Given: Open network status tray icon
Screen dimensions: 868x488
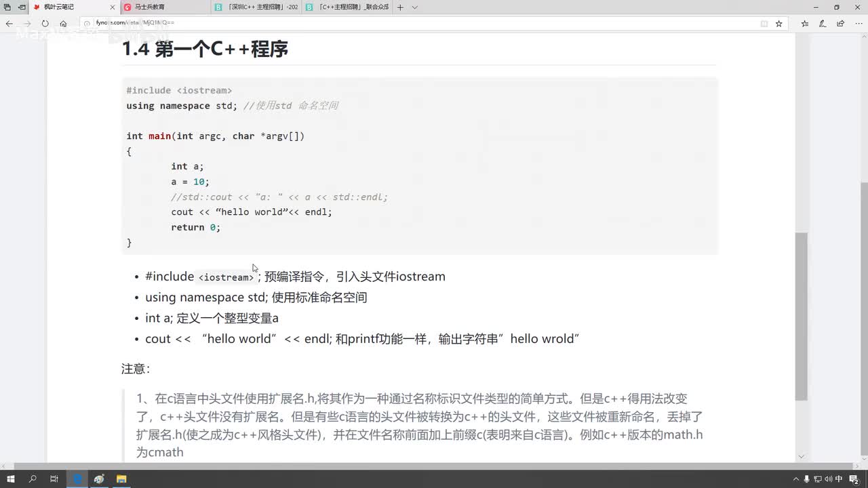Looking at the screenshot, I should (816, 479).
